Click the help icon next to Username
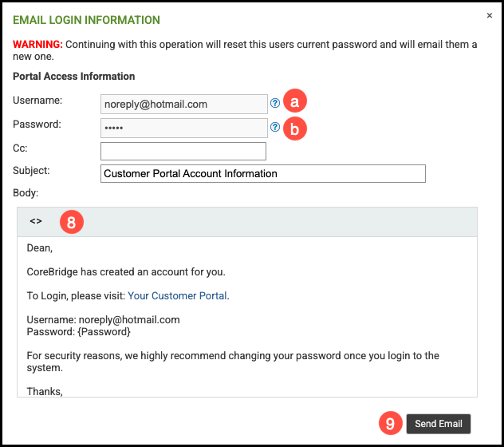 (x=275, y=103)
